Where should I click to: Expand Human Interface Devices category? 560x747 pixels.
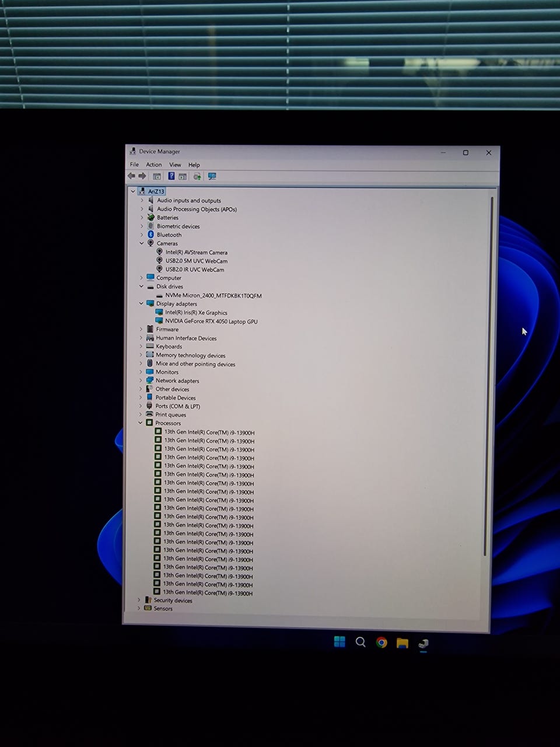(141, 338)
